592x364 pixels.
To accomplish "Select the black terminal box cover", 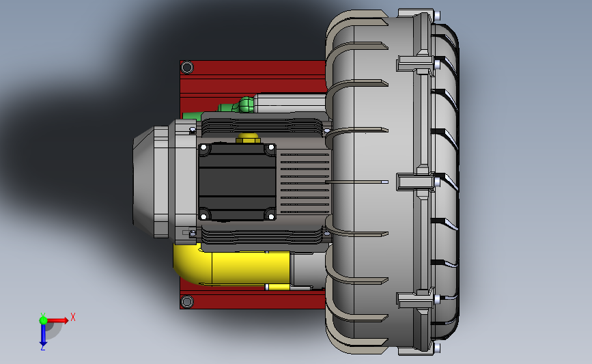I will click(237, 181).
